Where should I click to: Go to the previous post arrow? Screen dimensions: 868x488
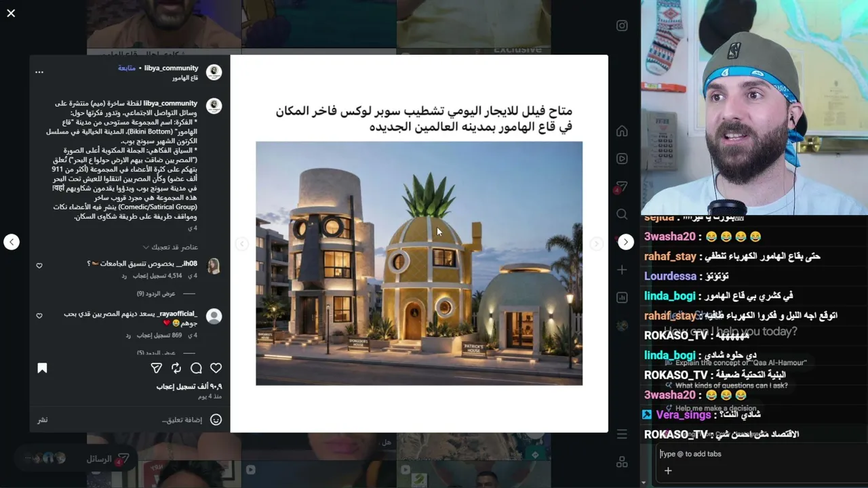(12, 242)
